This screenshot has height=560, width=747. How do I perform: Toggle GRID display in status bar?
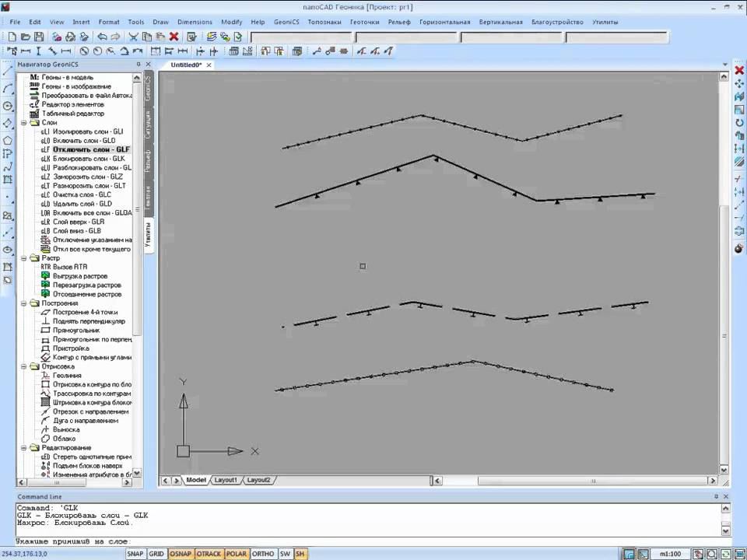[156, 554]
